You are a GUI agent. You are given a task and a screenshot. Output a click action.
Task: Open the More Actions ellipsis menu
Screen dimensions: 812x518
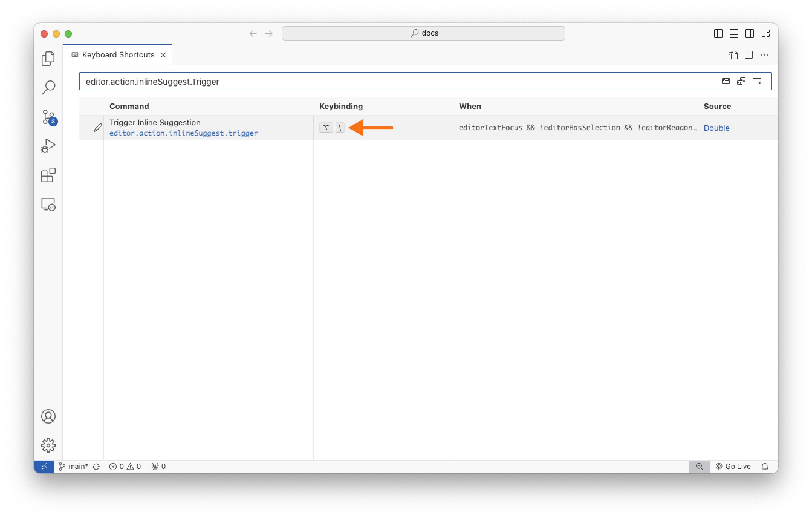click(764, 55)
